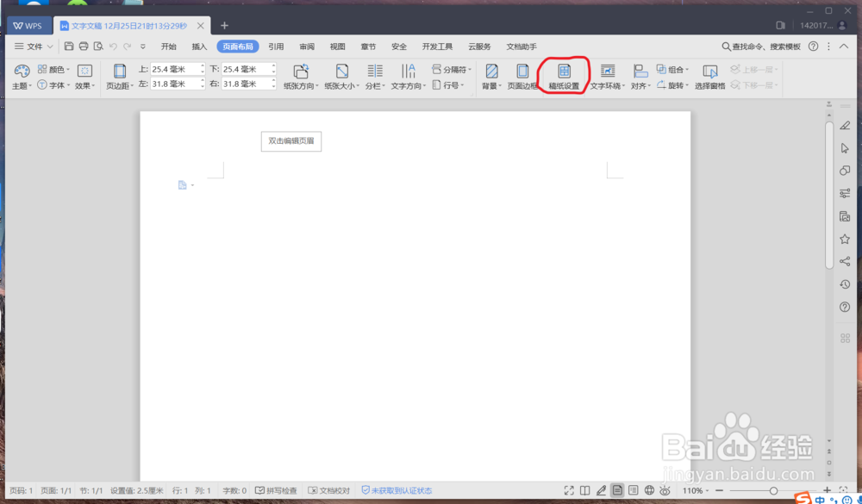Click the cursor select icon in right sidebar
The width and height of the screenshot is (862, 504).
click(x=845, y=148)
